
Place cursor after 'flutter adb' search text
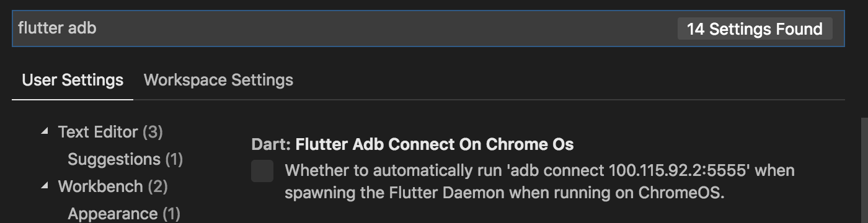pos(97,28)
